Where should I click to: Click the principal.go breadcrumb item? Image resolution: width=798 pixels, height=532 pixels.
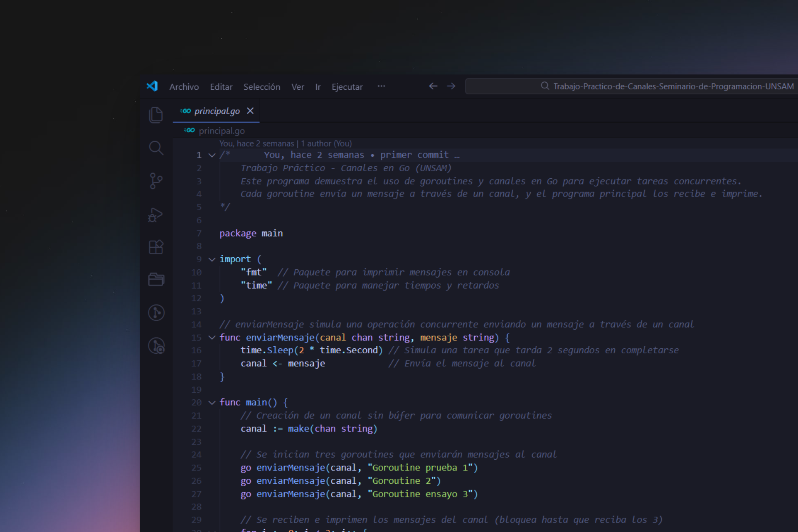(221, 131)
